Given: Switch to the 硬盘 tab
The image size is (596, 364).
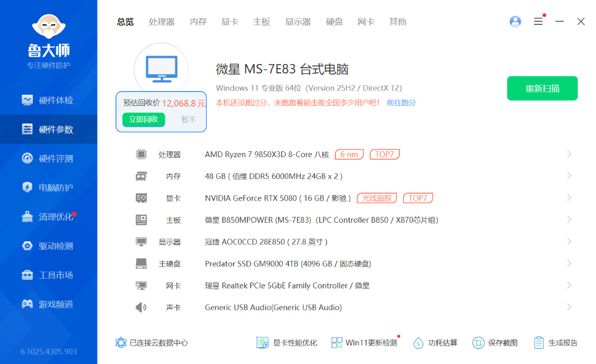Looking at the screenshot, I should pos(334,22).
